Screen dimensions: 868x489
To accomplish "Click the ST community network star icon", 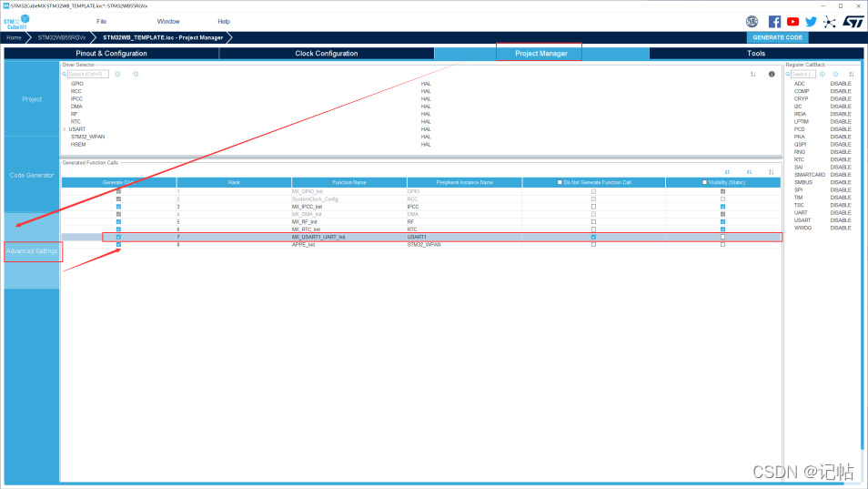I will (829, 22).
